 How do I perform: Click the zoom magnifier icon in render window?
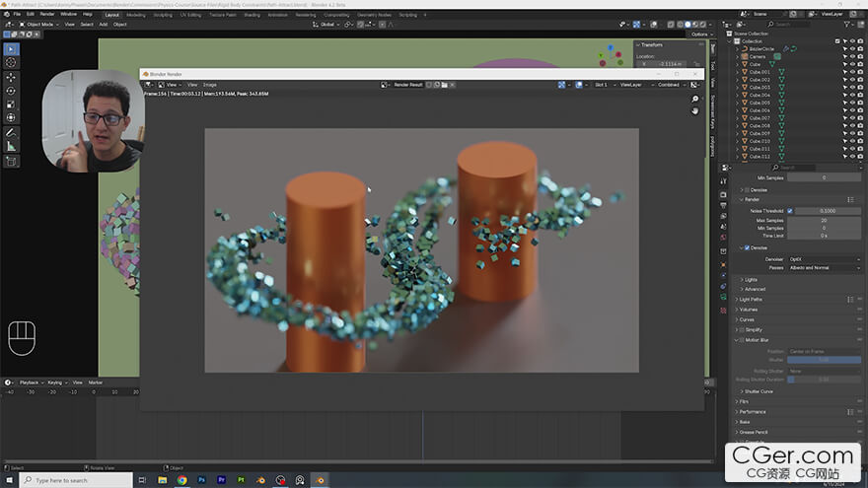click(x=694, y=99)
